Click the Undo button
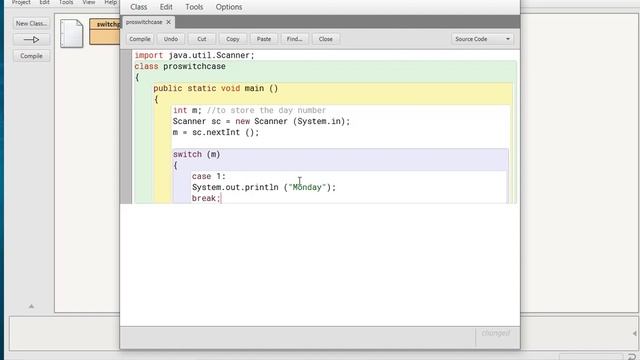The height and width of the screenshot is (360, 640). coord(171,39)
